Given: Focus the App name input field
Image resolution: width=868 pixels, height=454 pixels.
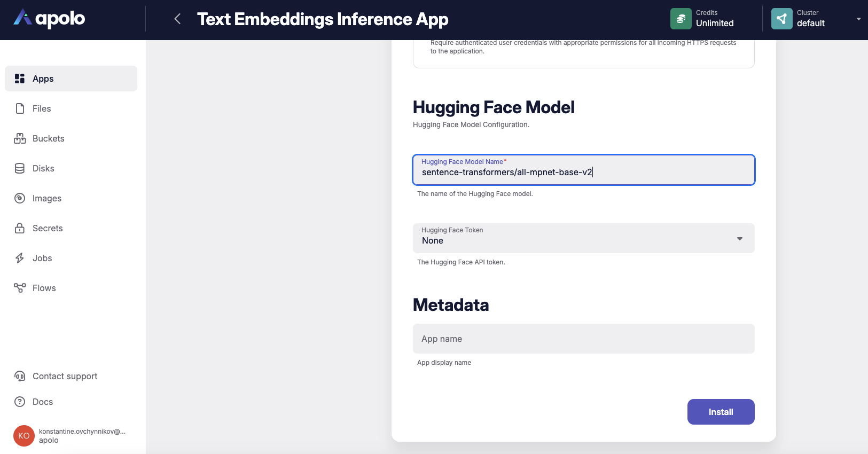Looking at the screenshot, I should 583,339.
